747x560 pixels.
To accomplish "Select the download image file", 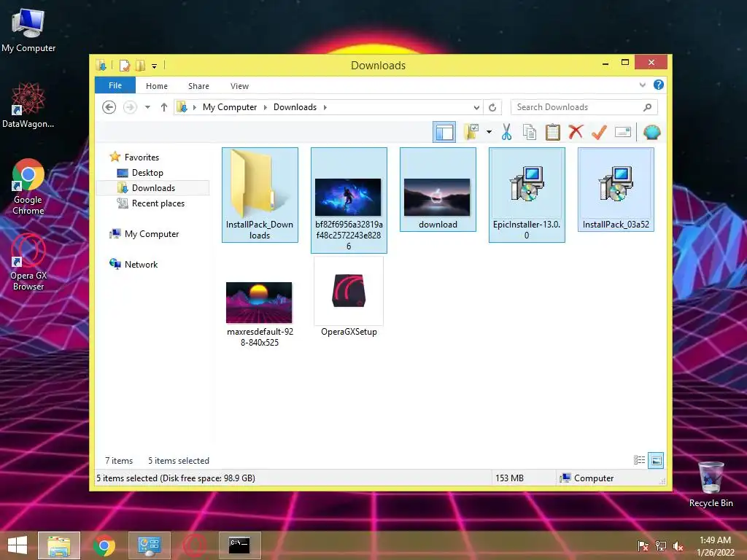I will click(438, 190).
